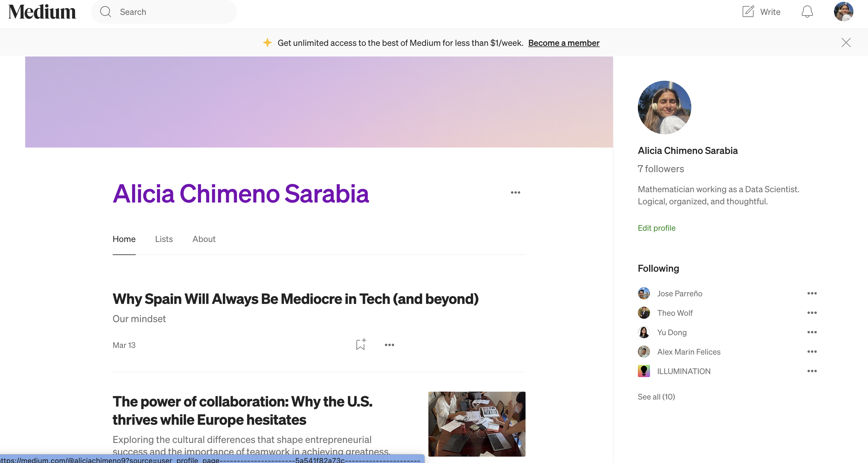The image size is (868, 463).
Task: Open the notifications bell
Action: [x=807, y=12]
